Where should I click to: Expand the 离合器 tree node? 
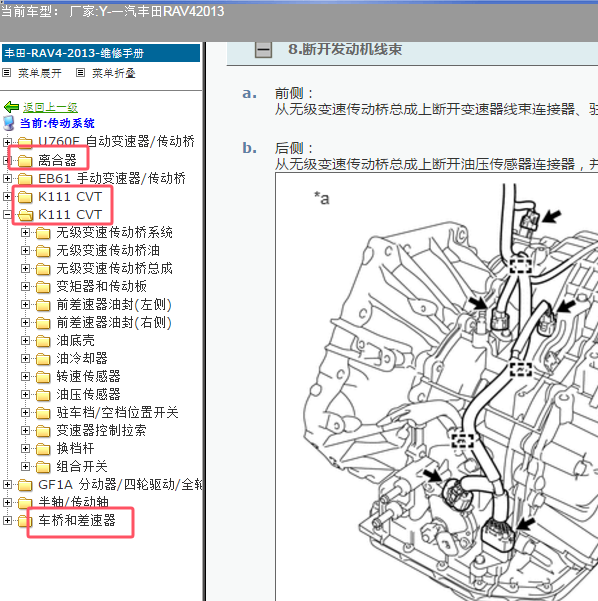pyautogui.click(x=7, y=160)
